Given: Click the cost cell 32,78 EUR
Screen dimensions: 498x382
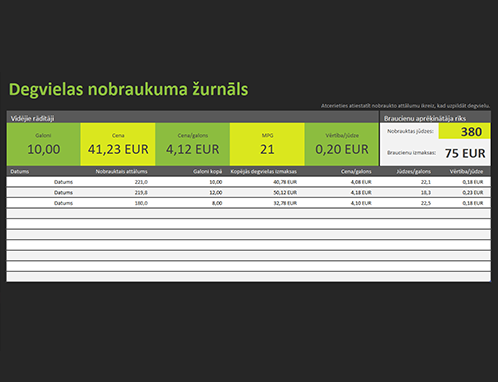Looking at the screenshot, I should (285, 203).
